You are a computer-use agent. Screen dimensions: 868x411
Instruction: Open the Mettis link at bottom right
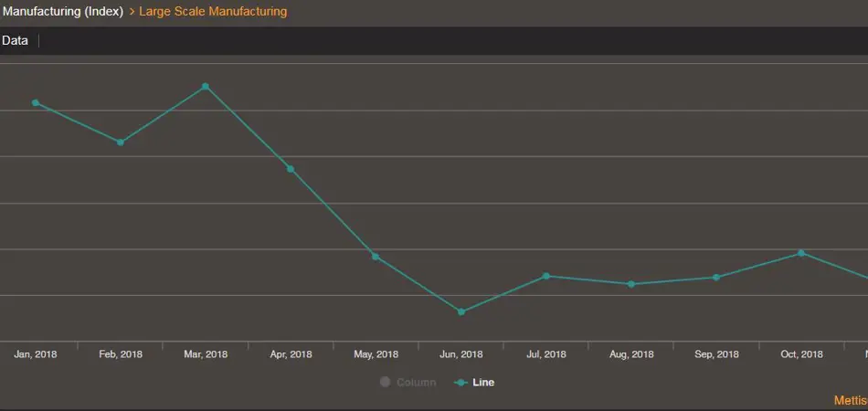pyautogui.click(x=850, y=401)
